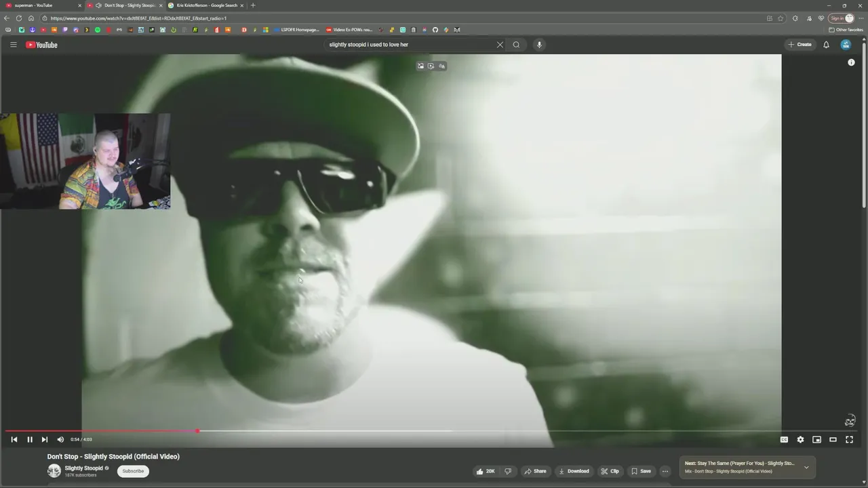The height and width of the screenshot is (488, 868).
Task: Expand the Next up mix panel chevron
Action: (x=806, y=467)
